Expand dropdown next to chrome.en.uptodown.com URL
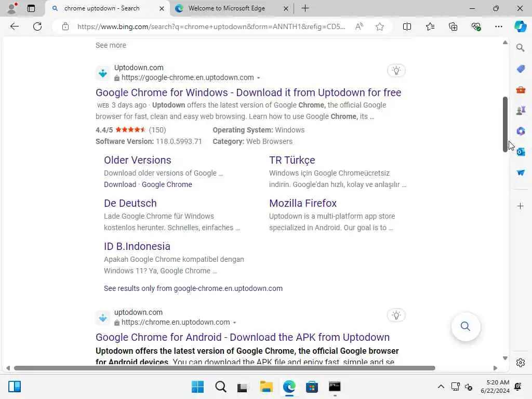 point(234,323)
